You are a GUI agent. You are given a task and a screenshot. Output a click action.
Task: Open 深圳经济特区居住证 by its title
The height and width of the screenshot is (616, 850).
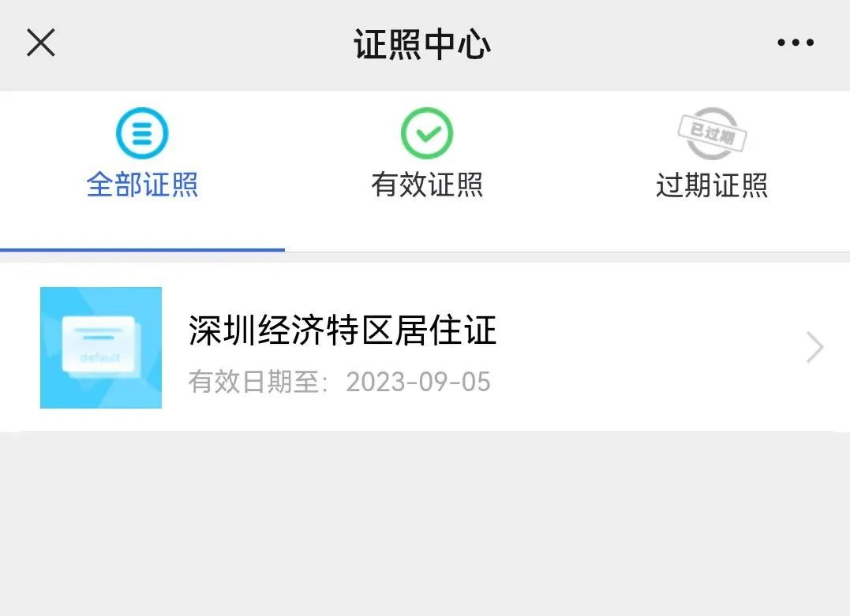pos(343,330)
